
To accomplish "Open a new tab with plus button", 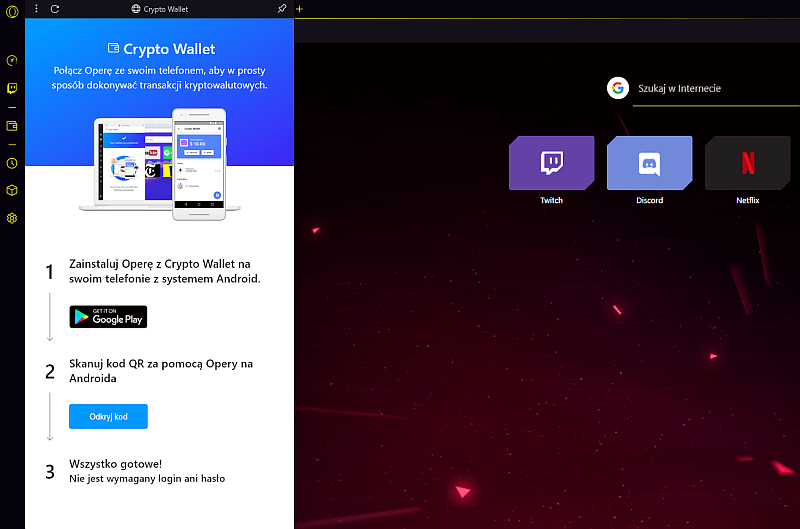I will (299, 9).
